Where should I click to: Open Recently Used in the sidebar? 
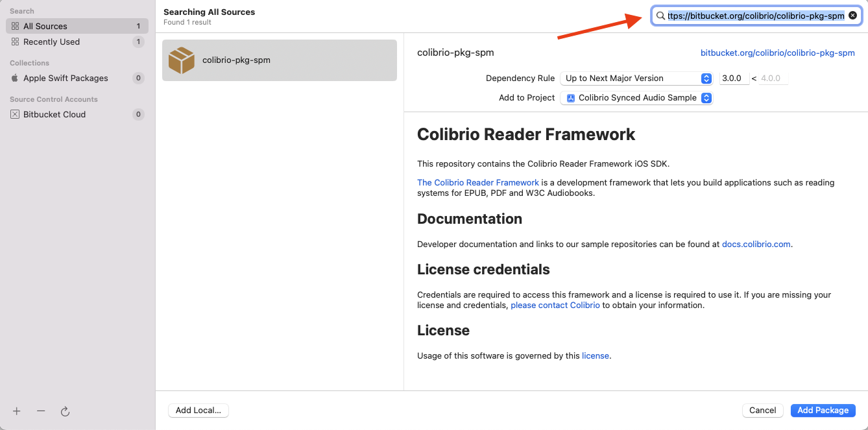click(x=51, y=42)
